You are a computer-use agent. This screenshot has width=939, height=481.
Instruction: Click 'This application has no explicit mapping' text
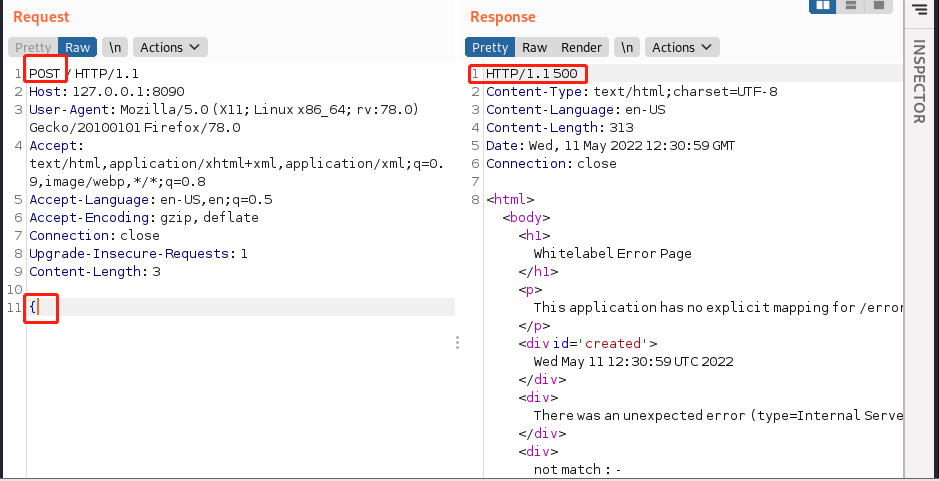[x=718, y=307]
